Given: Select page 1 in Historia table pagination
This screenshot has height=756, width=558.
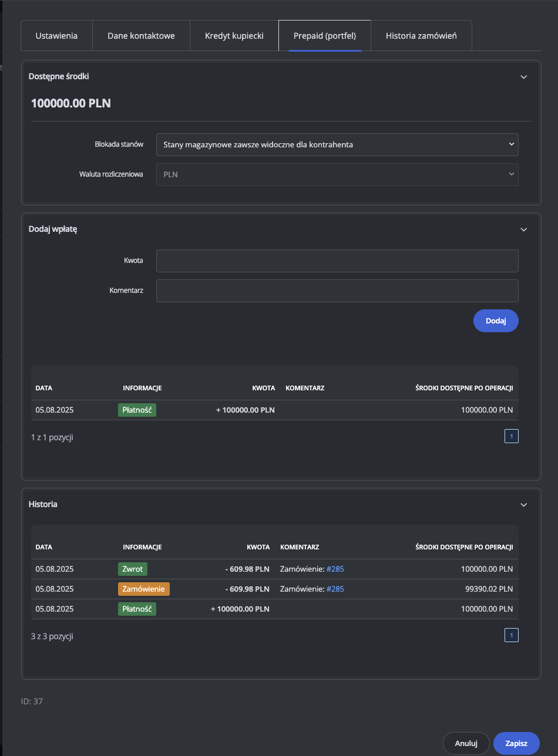Looking at the screenshot, I should (511, 636).
